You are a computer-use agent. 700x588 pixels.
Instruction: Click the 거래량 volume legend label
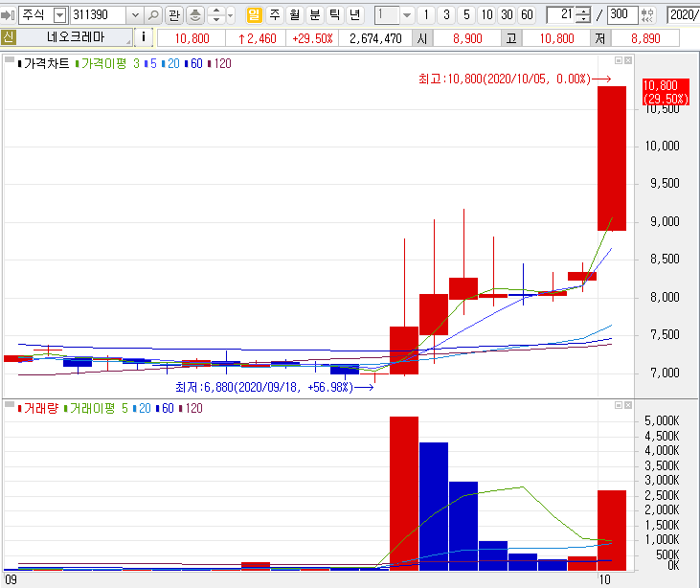tap(38, 408)
